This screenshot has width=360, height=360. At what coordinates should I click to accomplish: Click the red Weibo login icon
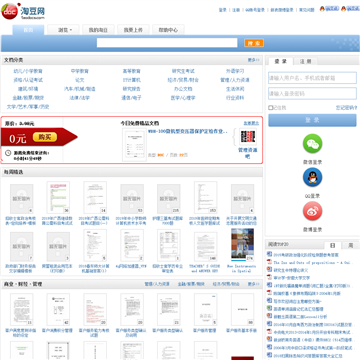(312, 211)
